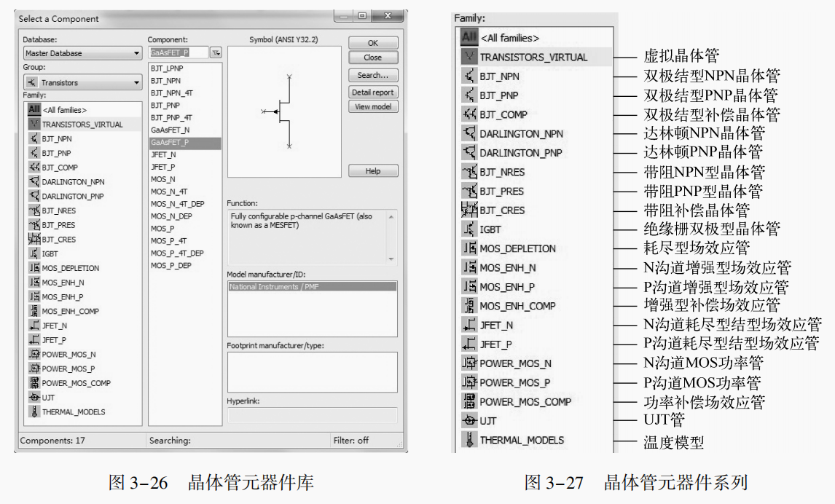
Task: Click BJT_NPN transistor icon in dialog Family list
Action: (34, 138)
